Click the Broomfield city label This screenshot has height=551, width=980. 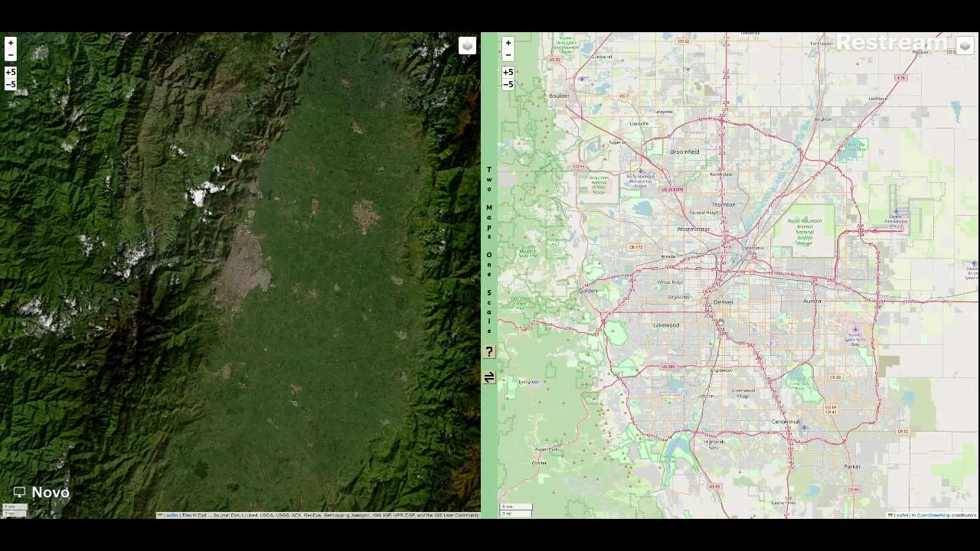tap(684, 152)
